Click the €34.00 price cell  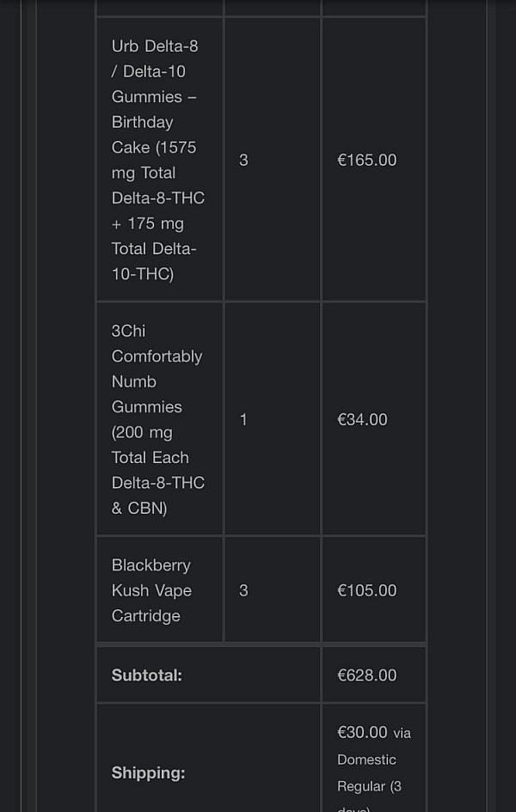[362, 419]
